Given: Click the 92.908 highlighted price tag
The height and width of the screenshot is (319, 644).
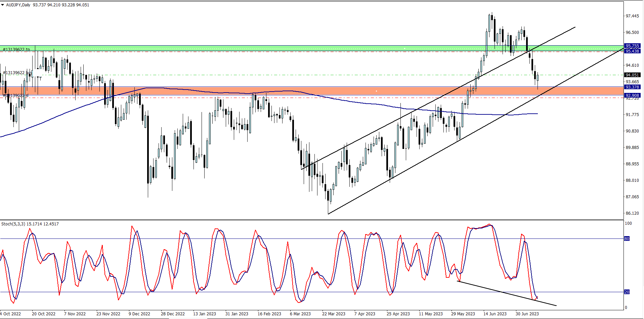Looking at the screenshot, I should [x=632, y=96].
